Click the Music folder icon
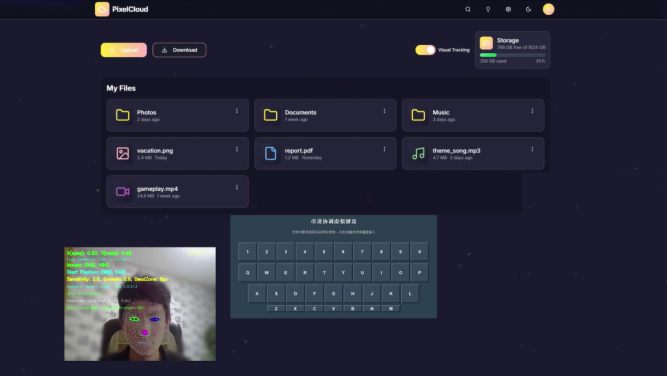Viewport: 667px width, 376px height. coord(418,115)
